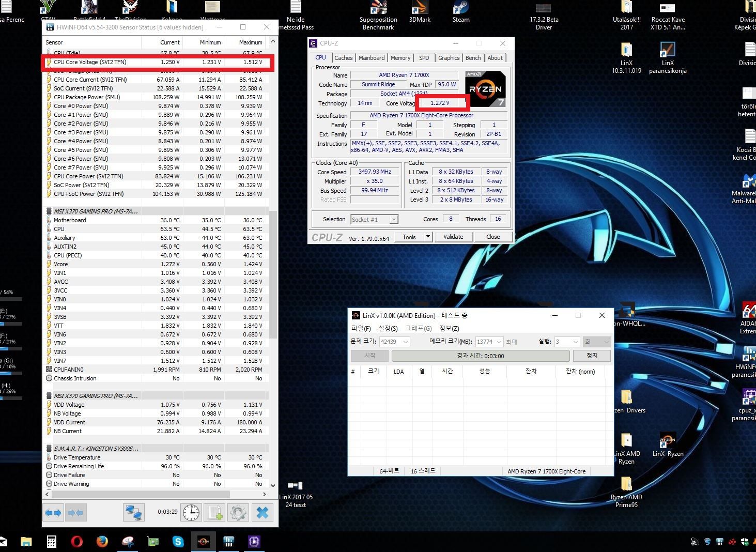Select Drive Temperature row in HWiNFO

[156, 457]
